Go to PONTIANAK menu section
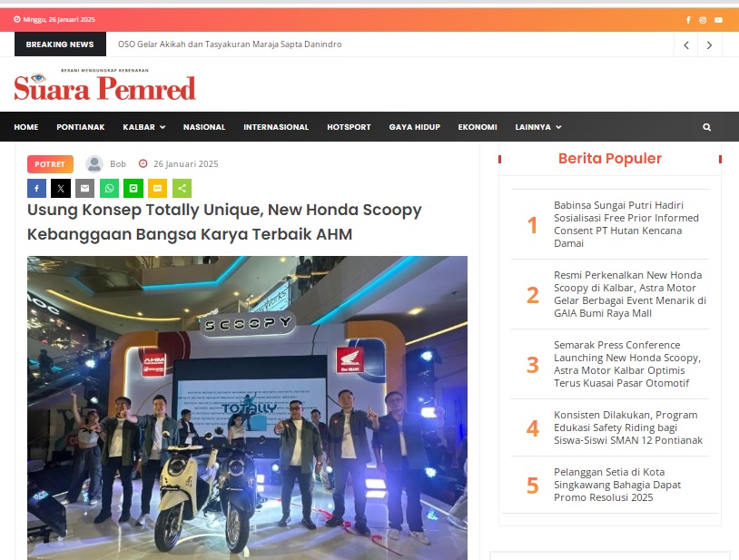The width and height of the screenshot is (739, 560). point(81,127)
